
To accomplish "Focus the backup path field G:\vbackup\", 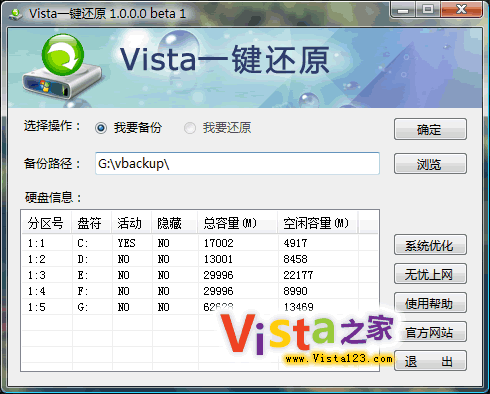I will pos(237,163).
